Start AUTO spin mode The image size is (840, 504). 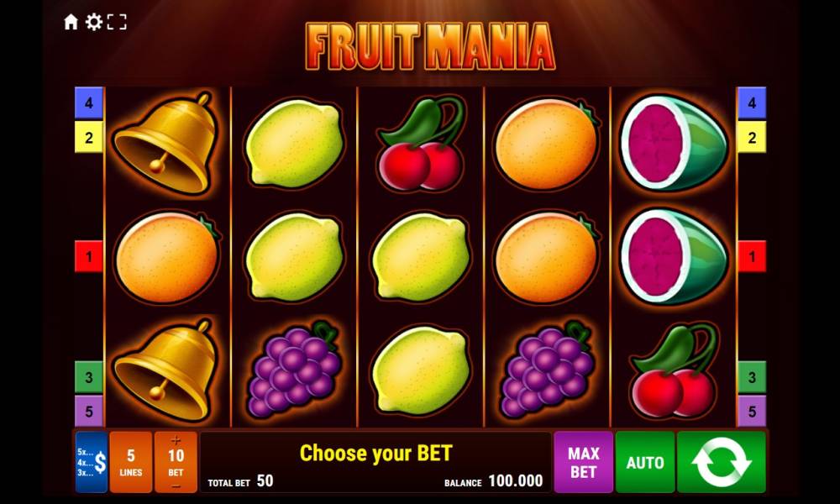click(x=645, y=462)
